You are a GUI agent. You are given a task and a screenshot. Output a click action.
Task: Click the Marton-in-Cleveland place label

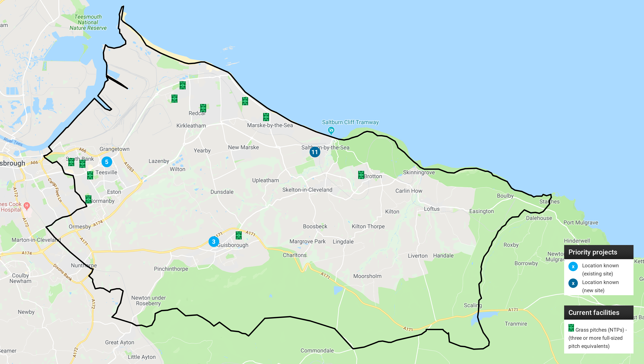(x=36, y=240)
